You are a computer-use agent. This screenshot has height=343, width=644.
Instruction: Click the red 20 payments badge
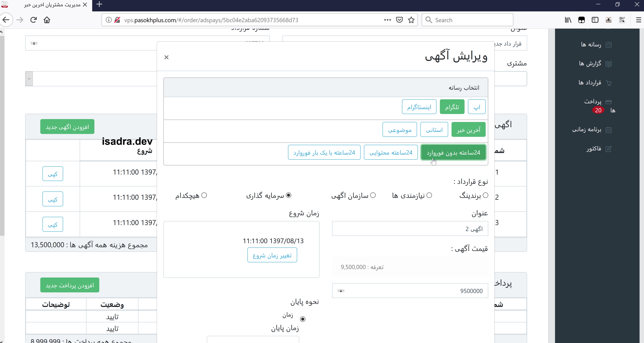point(598,110)
